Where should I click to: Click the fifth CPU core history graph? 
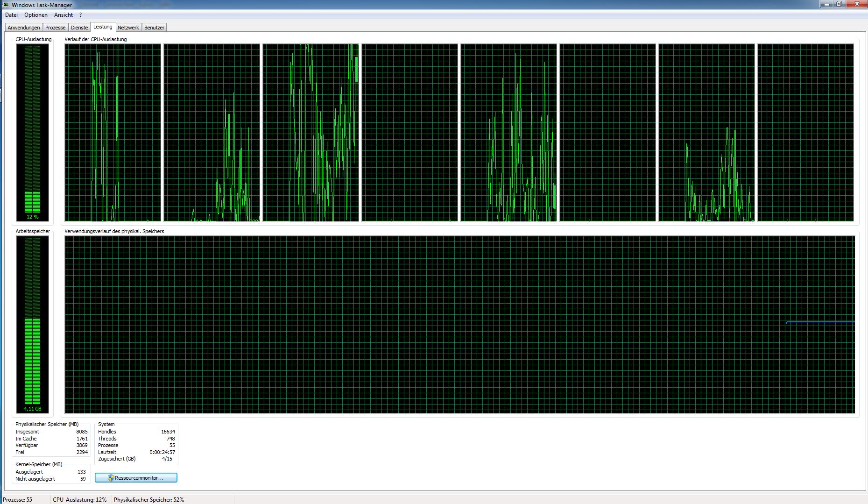pyautogui.click(x=508, y=133)
